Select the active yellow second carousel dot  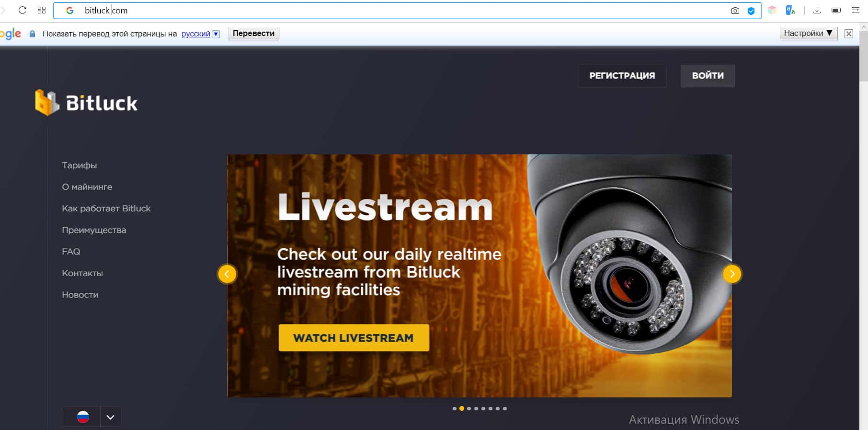point(462,409)
